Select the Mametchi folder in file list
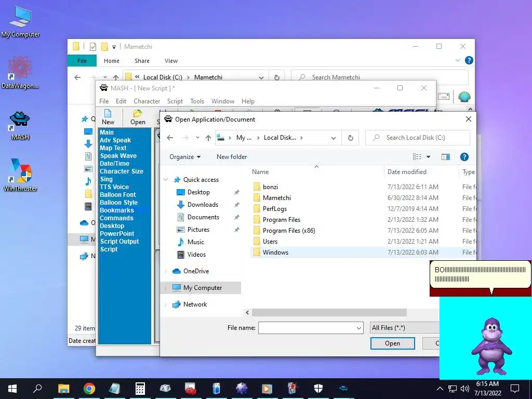 pos(276,198)
